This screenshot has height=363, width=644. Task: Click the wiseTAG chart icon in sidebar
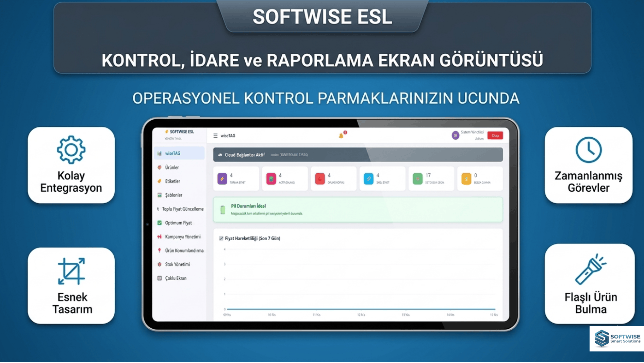(160, 153)
